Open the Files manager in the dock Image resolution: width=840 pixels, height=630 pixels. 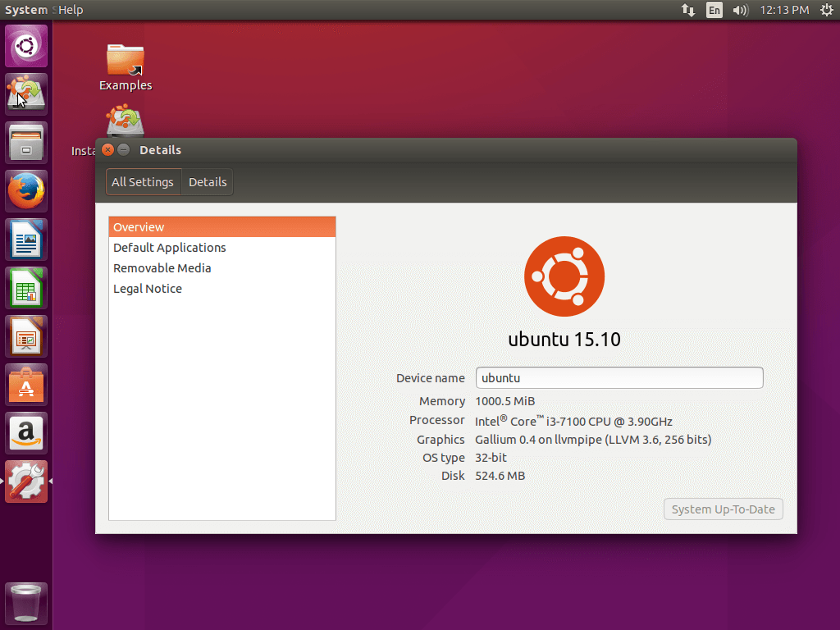point(26,143)
